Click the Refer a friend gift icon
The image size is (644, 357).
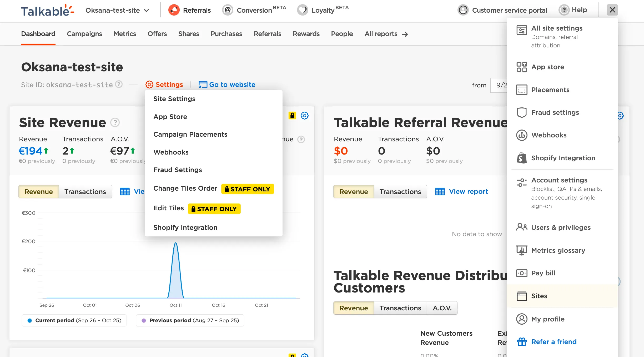[522, 342]
